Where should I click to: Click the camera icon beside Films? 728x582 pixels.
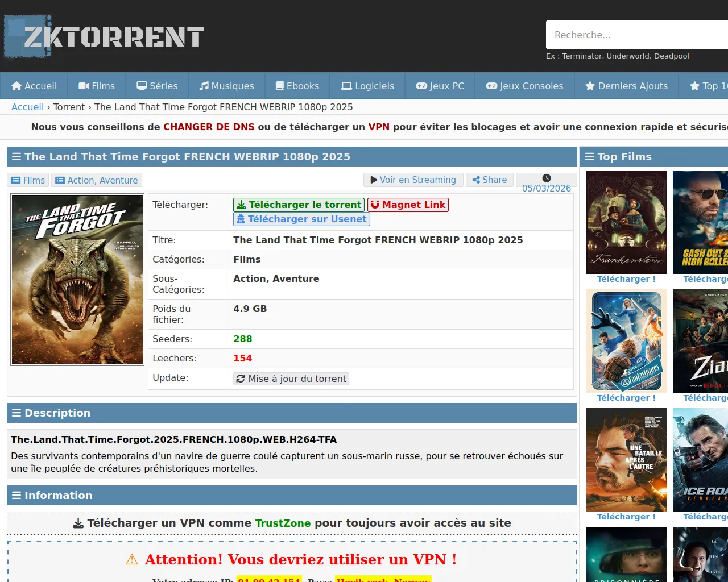[x=84, y=86]
